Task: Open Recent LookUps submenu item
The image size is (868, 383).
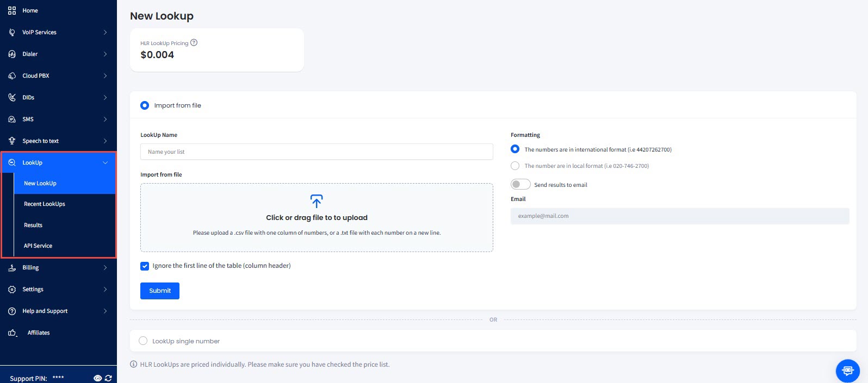Action: (65, 204)
